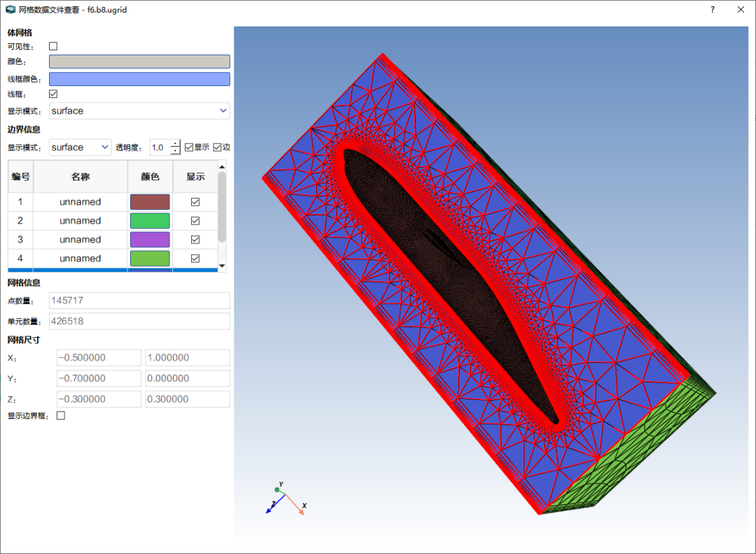Increase 透明度 with the up arrow
The width and height of the screenshot is (756, 554).
(x=176, y=143)
